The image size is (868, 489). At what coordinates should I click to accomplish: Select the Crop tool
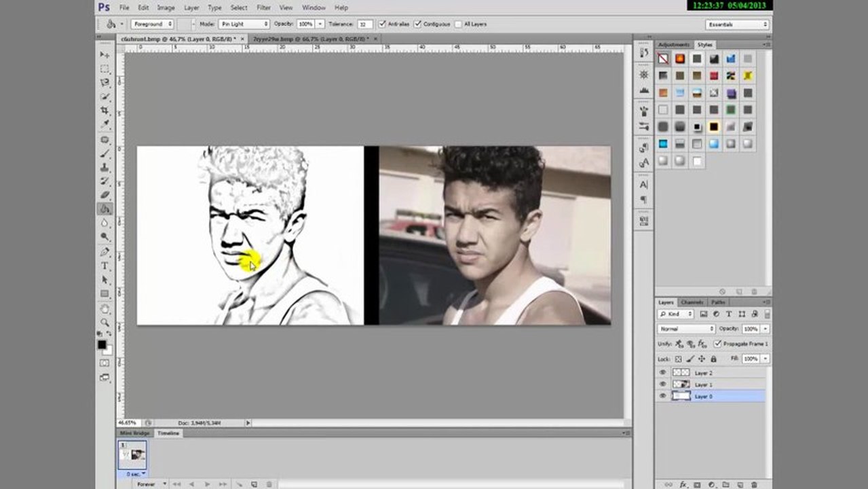tap(105, 111)
